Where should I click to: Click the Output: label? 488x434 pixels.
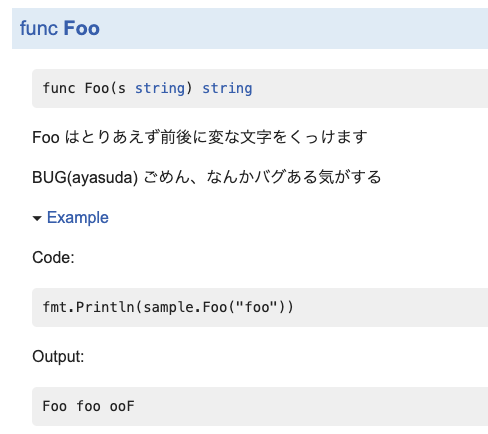point(58,356)
